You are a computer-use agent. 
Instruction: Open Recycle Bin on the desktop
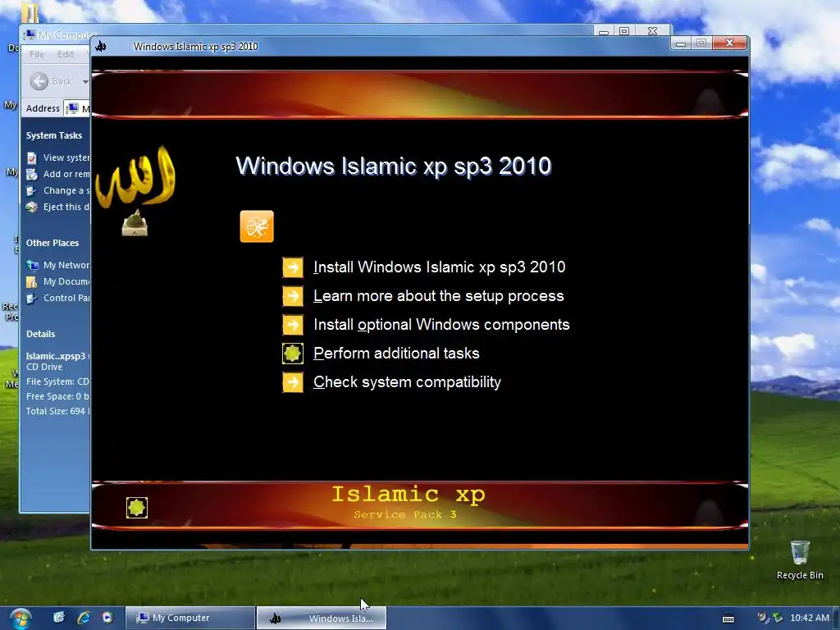[800, 560]
